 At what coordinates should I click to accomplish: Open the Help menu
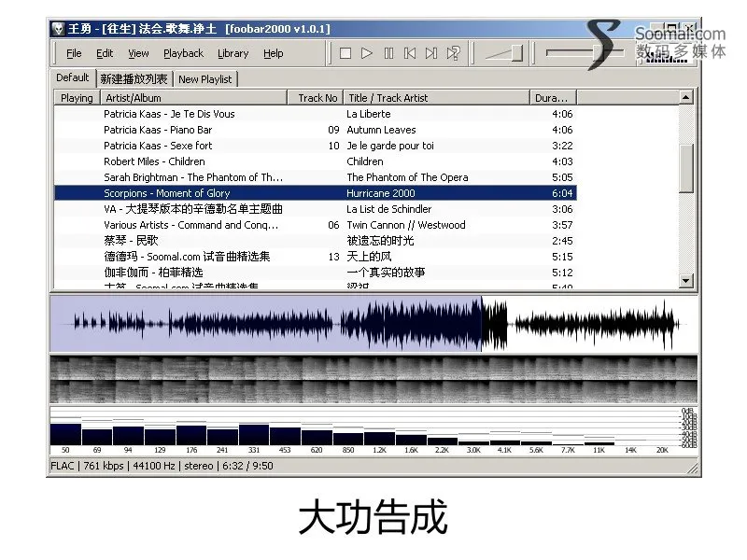274,53
